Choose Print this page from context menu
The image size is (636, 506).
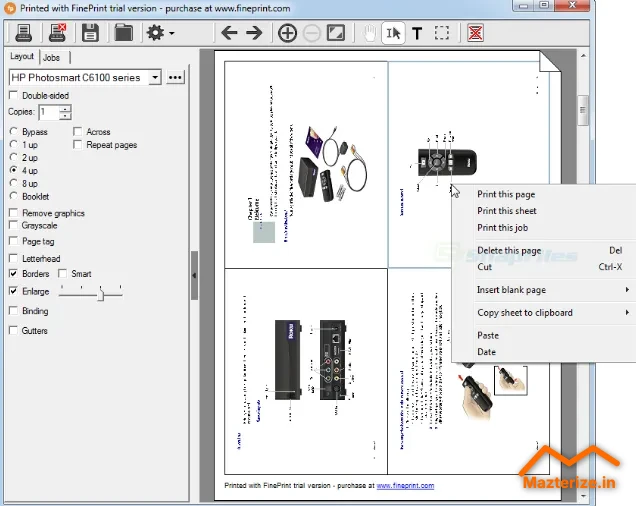click(506, 194)
